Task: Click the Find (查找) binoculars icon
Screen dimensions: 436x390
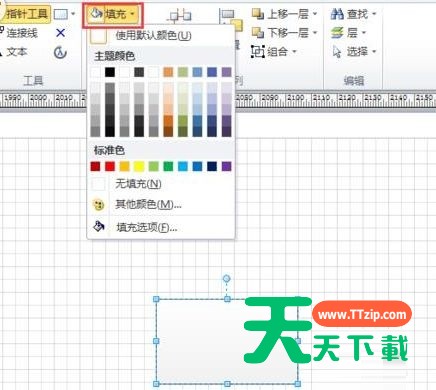Action: point(337,14)
